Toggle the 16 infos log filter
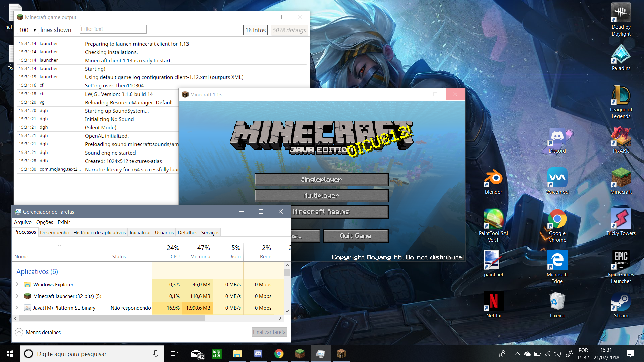 [x=255, y=30]
